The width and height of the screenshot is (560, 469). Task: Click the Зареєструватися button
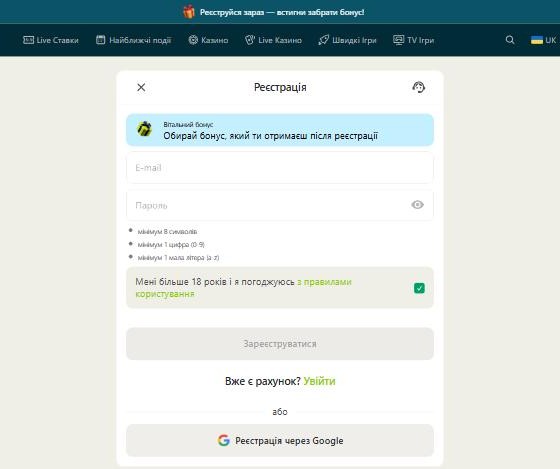coord(280,344)
